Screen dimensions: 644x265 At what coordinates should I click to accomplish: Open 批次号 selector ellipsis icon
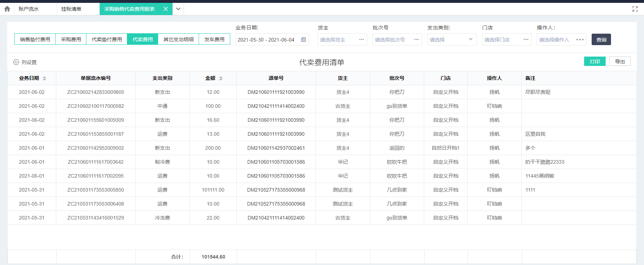416,39
